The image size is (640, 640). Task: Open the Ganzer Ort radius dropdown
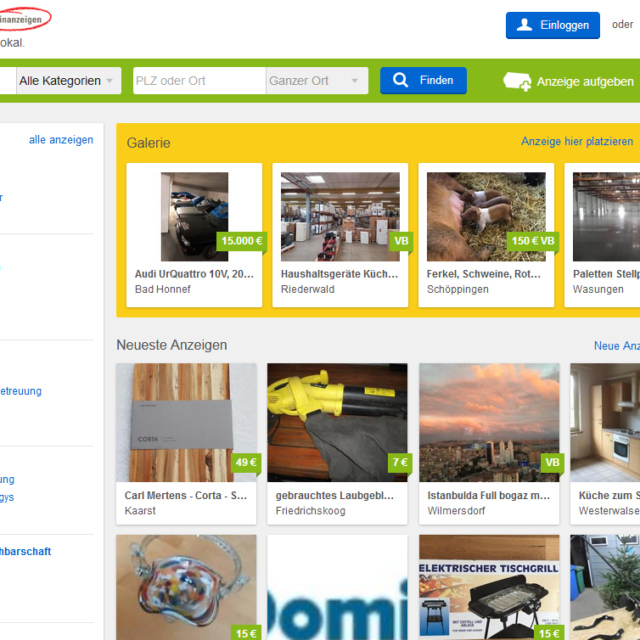[317, 81]
